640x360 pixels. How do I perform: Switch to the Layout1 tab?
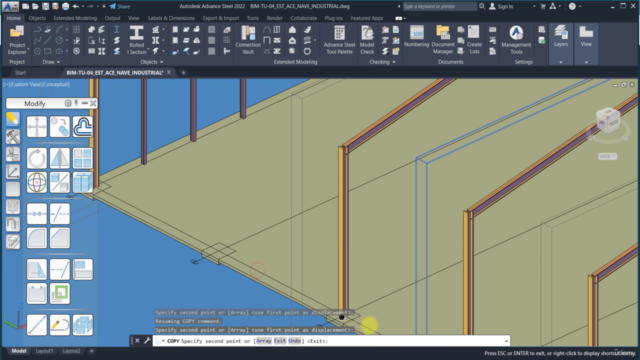point(44,351)
